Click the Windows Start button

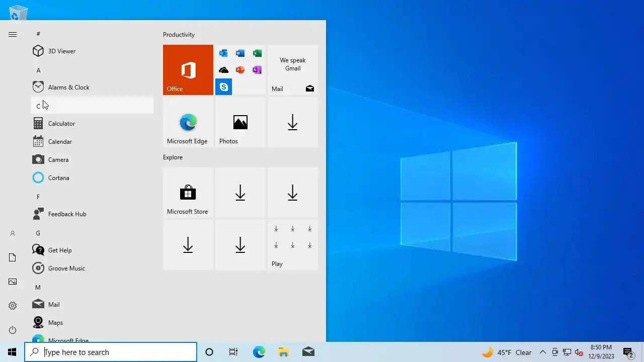[12, 352]
